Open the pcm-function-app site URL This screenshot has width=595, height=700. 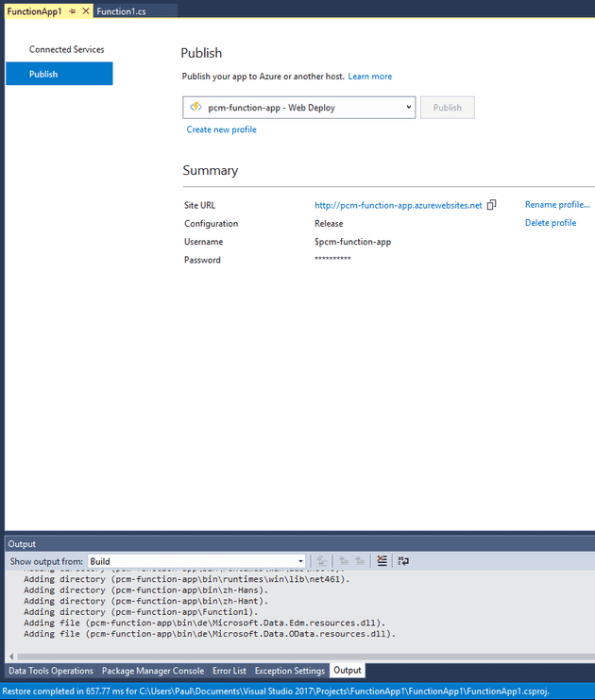(399, 205)
